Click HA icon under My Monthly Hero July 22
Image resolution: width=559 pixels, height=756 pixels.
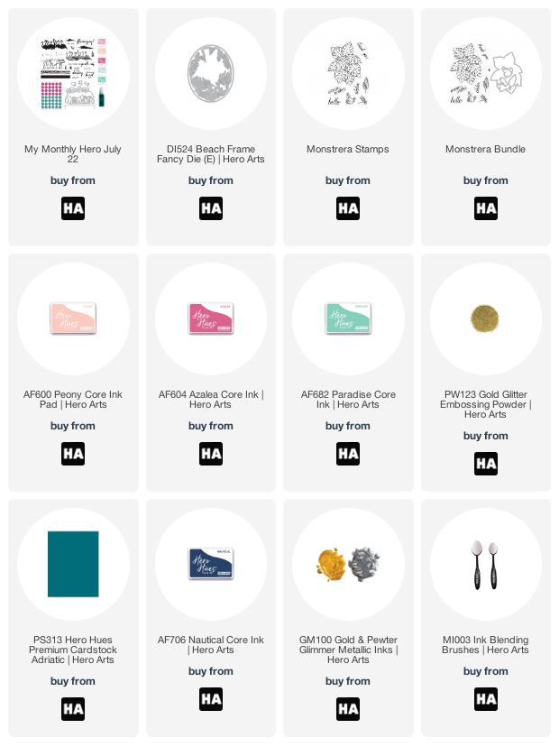(73, 208)
